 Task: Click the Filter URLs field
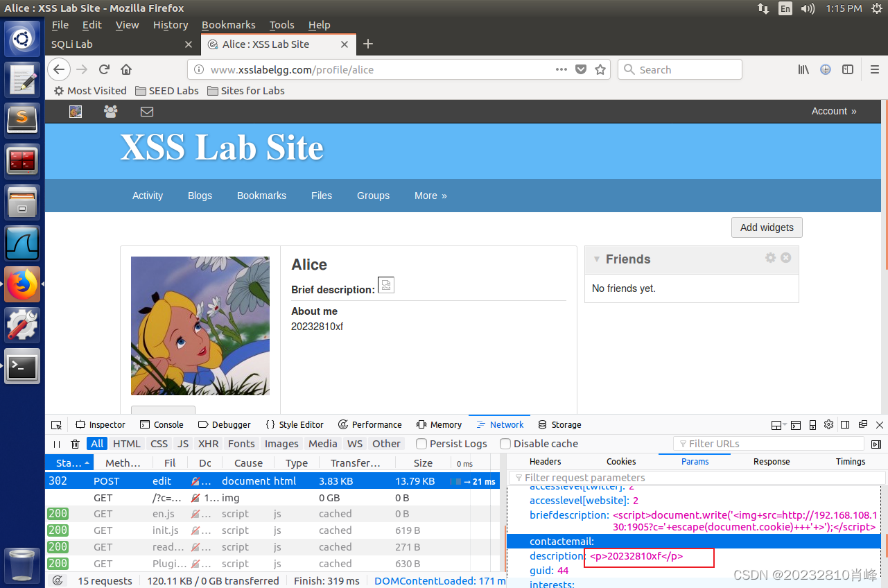[769, 444]
